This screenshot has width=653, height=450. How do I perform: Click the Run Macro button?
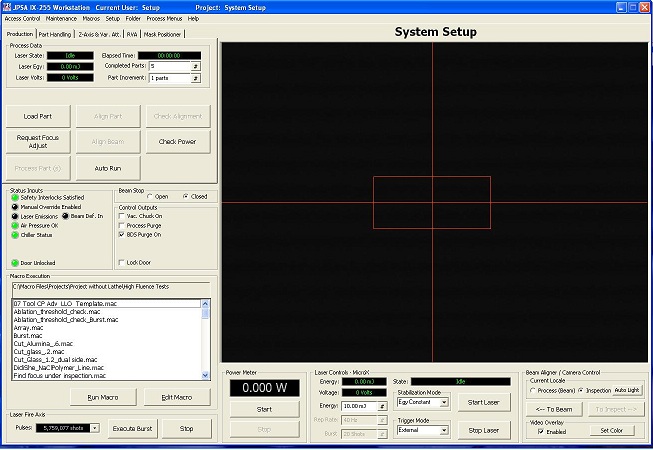pyautogui.click(x=103, y=398)
